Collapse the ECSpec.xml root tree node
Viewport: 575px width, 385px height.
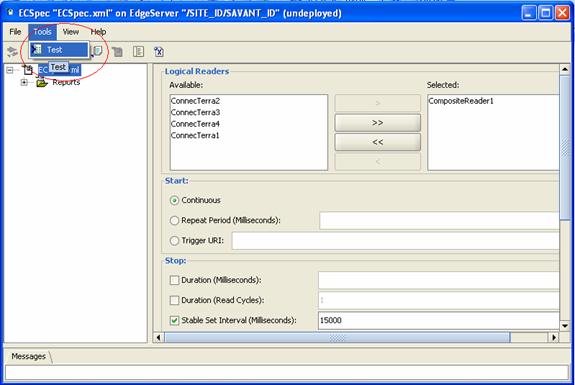[x=10, y=70]
